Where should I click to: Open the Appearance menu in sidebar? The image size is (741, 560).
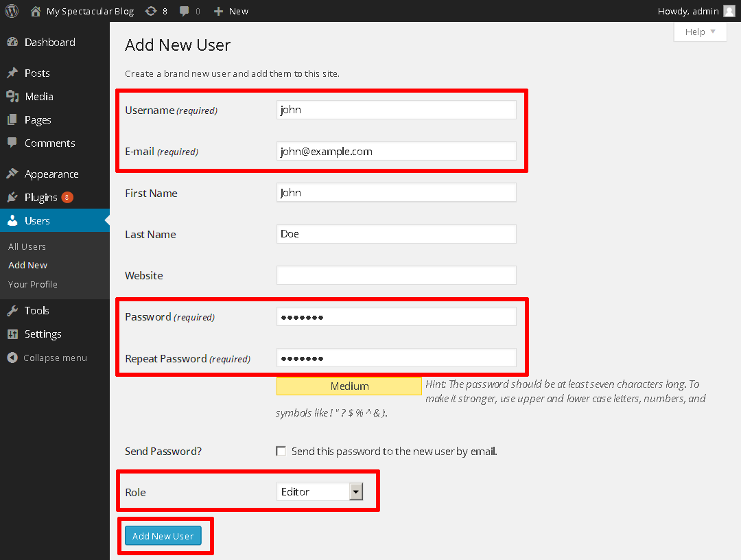tap(51, 174)
